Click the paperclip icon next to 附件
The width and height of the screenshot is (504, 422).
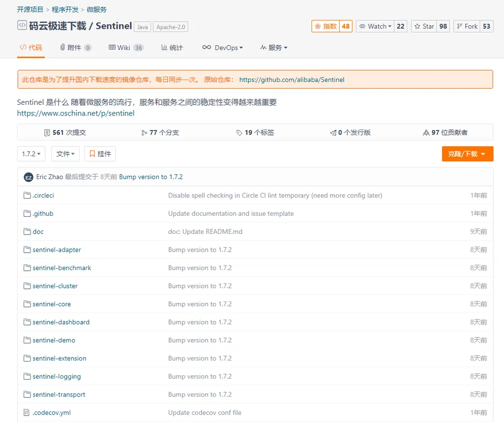click(62, 47)
